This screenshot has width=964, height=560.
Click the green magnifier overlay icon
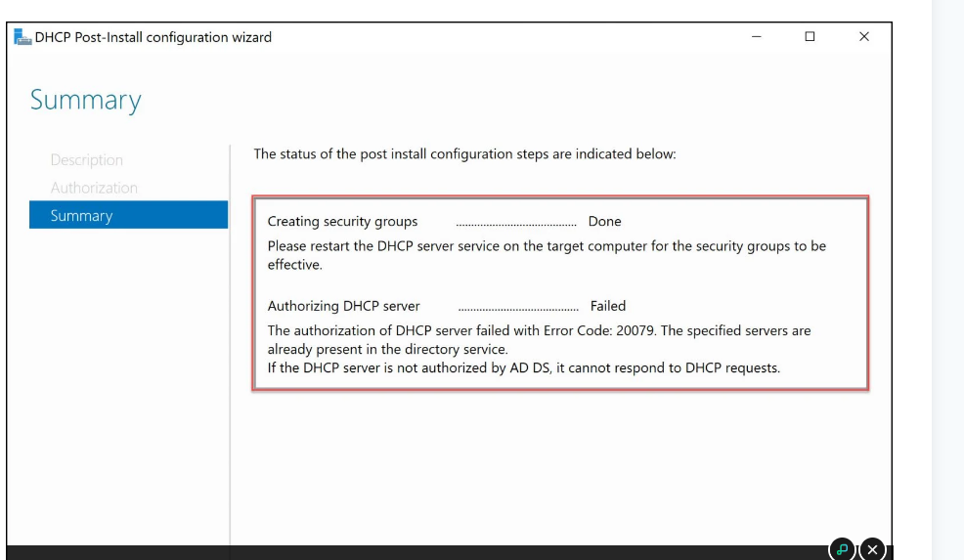click(842, 549)
